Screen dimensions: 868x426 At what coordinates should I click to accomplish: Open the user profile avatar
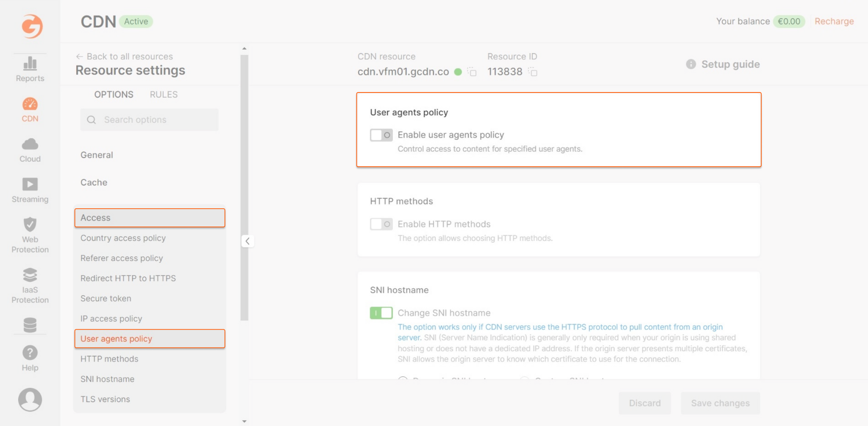click(x=30, y=399)
